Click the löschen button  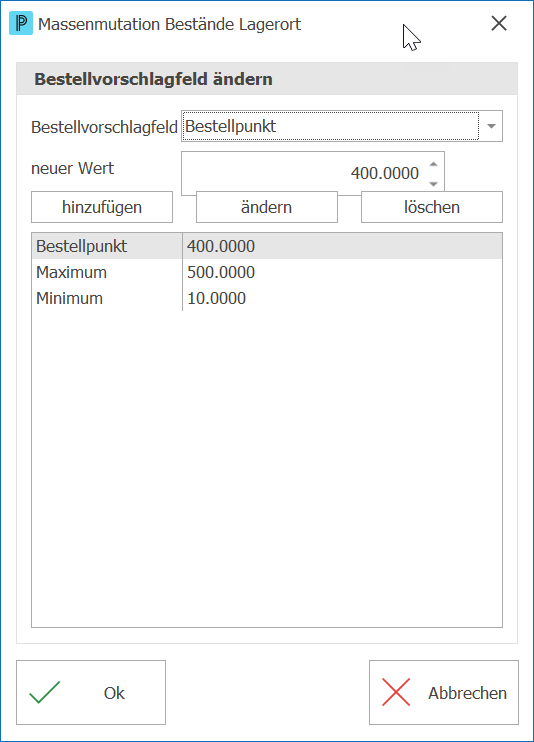click(x=432, y=207)
